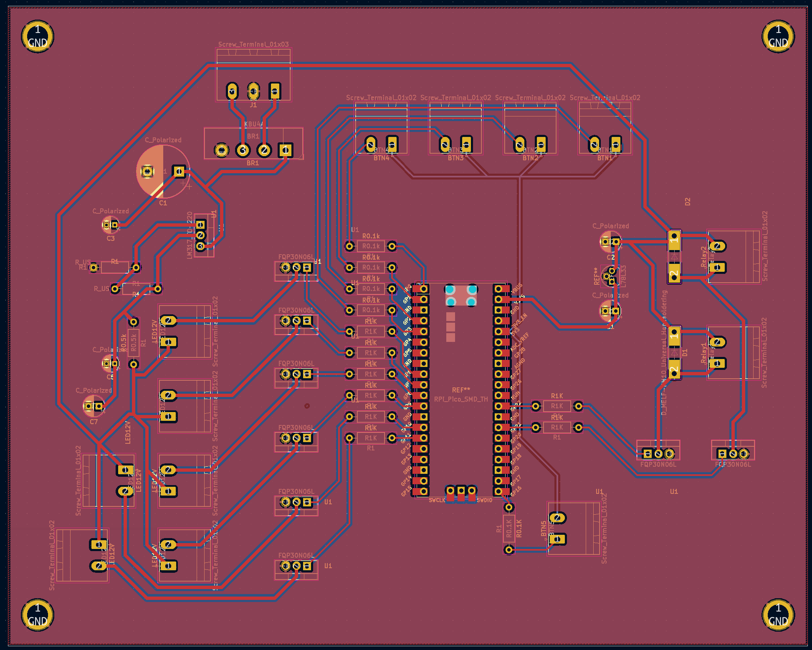Select pad 1 of Relay2 screw terminal

tap(717, 267)
